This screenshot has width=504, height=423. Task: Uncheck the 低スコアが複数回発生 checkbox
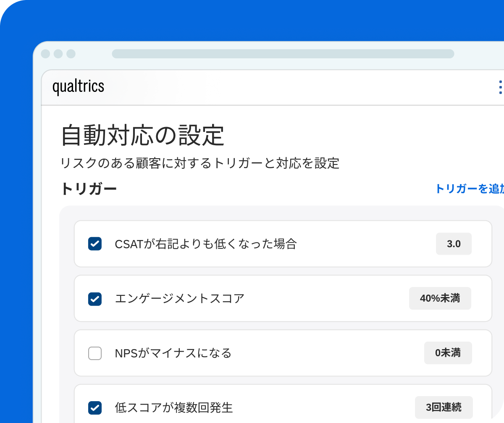tap(95, 407)
